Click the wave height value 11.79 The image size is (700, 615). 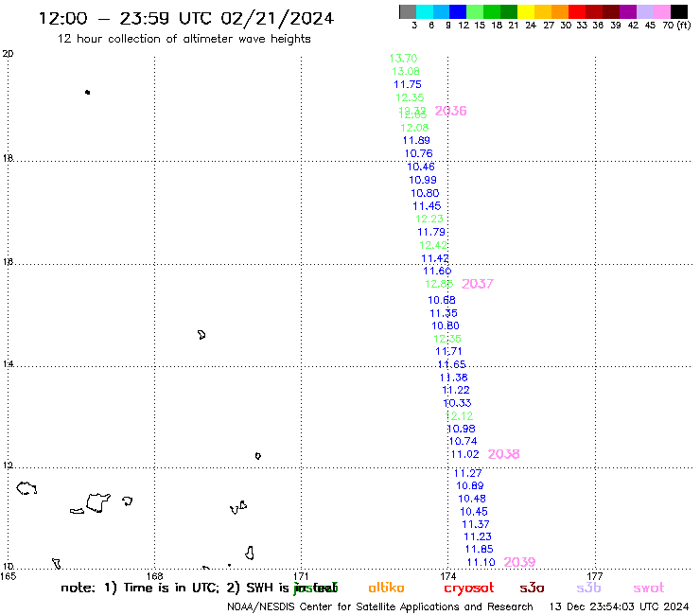coord(431,232)
